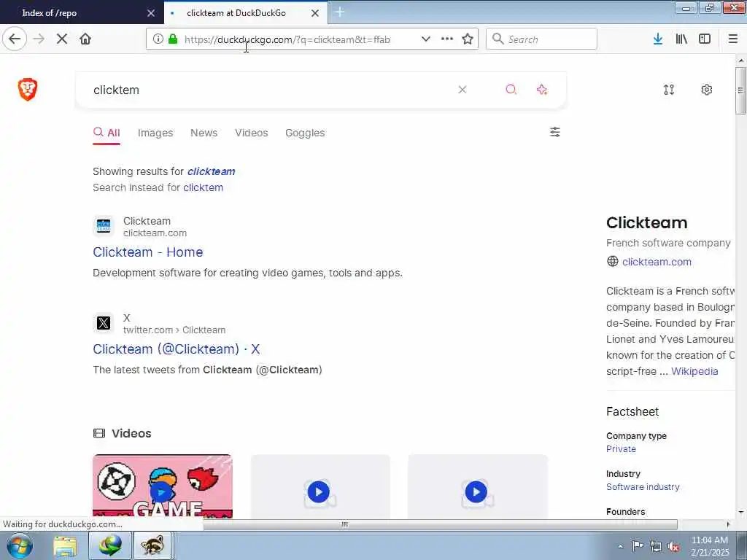Clear the clicktem search query

[462, 90]
